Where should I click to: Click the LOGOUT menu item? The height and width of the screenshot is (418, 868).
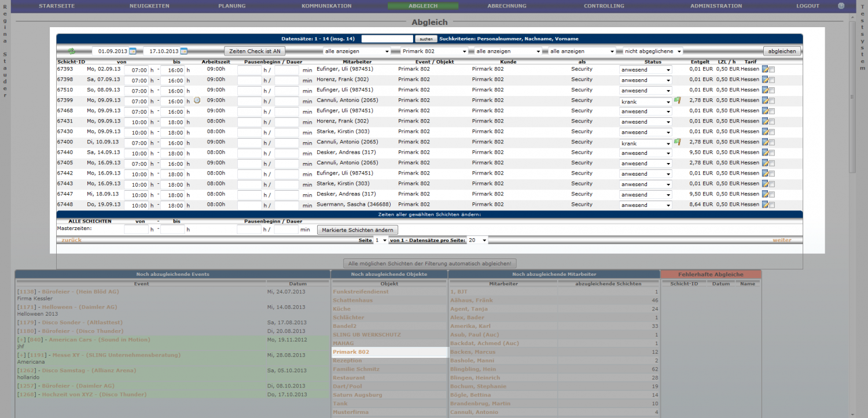[x=807, y=6]
